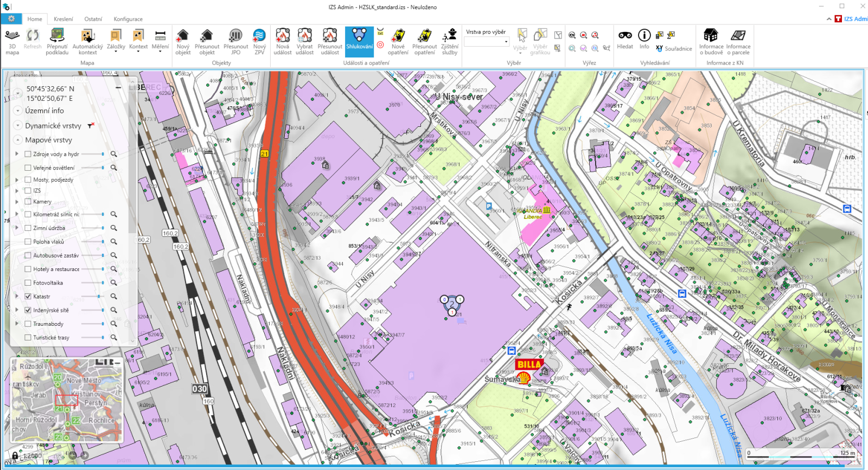Screen dimensions: 868x470
Task: Open Informace o budově
Action: [711, 42]
